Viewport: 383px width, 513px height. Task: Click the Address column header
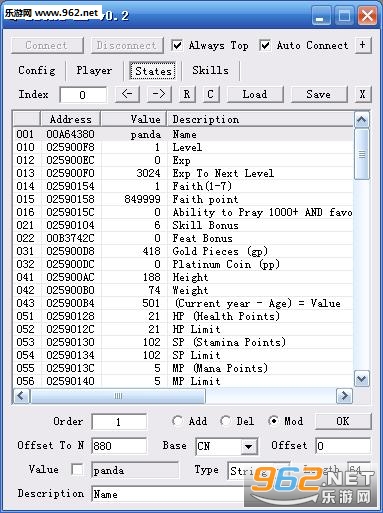70,119
